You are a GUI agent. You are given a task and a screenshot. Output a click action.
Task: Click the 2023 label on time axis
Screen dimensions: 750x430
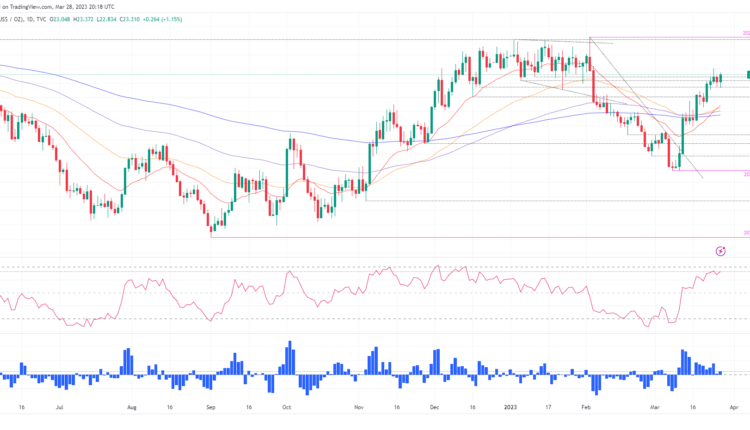point(509,408)
